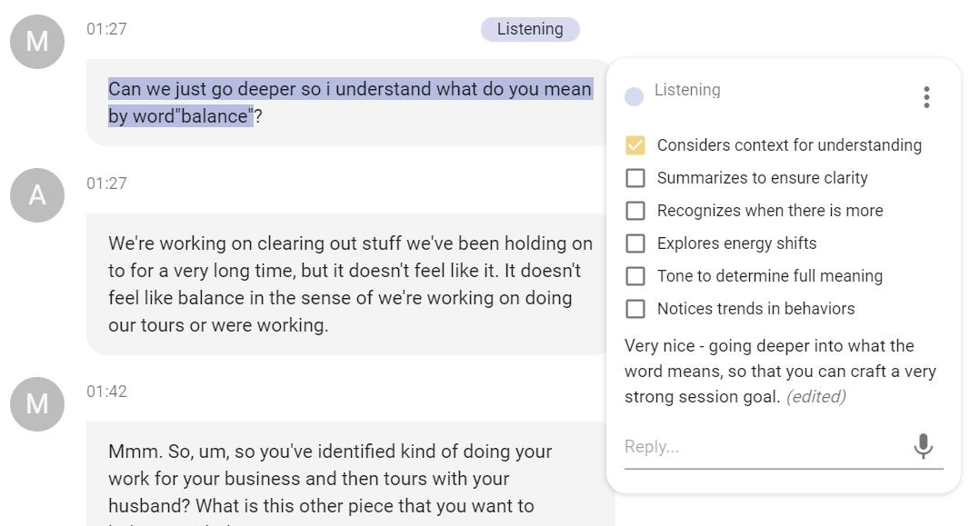Click the microphone icon in reply field
The width and height of the screenshot is (980, 526).
click(923, 446)
